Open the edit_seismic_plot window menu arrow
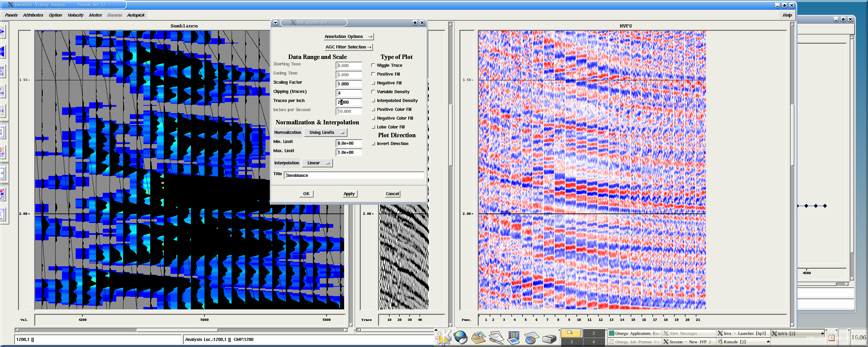 [276, 23]
